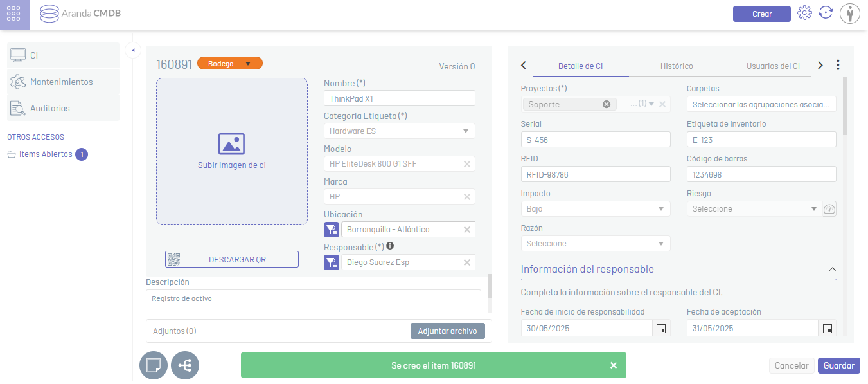Screen dimensions: 868x384
Task: Click the refresh sync icon
Action: coord(826,13)
